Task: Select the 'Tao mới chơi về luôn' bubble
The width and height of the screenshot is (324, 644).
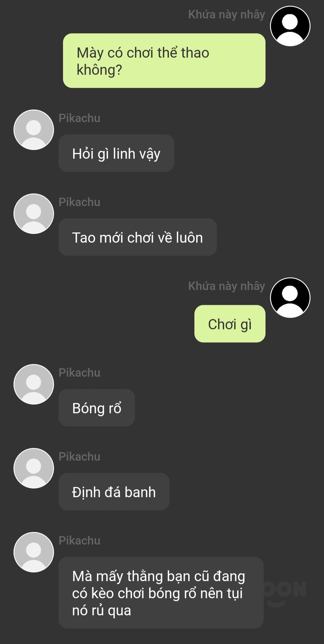Action: [x=138, y=237]
